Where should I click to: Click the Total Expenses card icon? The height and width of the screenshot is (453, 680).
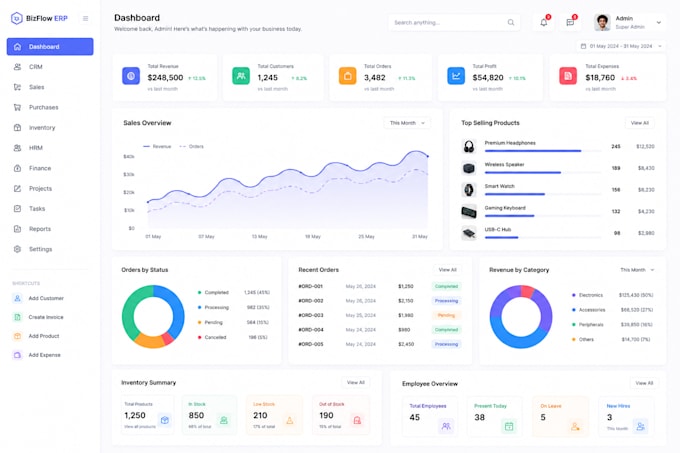pyautogui.click(x=568, y=76)
